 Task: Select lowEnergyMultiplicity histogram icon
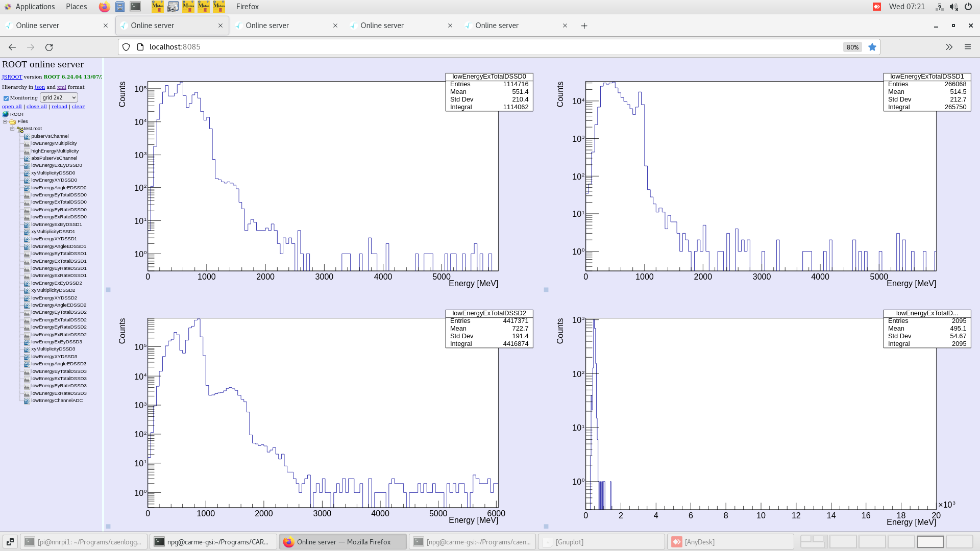coord(26,143)
